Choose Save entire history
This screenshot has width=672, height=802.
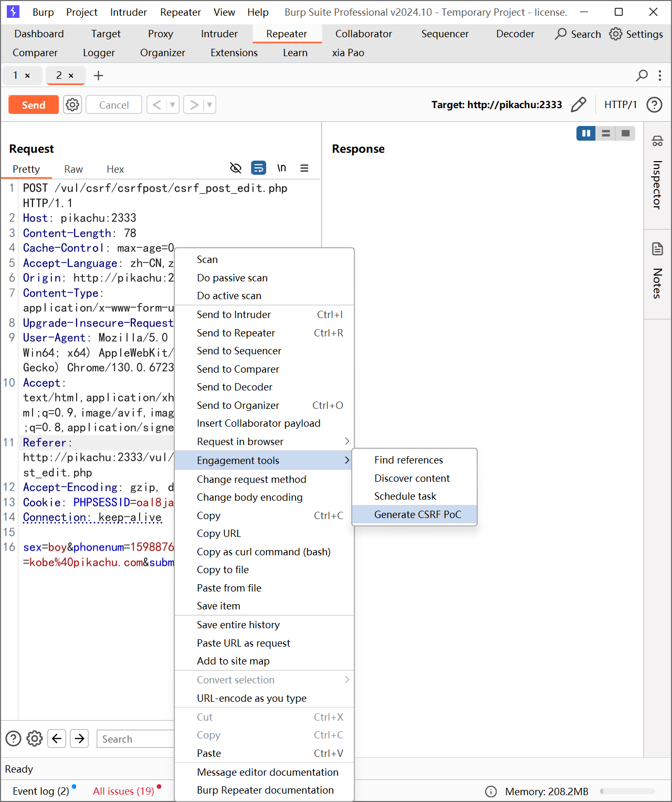264,625
